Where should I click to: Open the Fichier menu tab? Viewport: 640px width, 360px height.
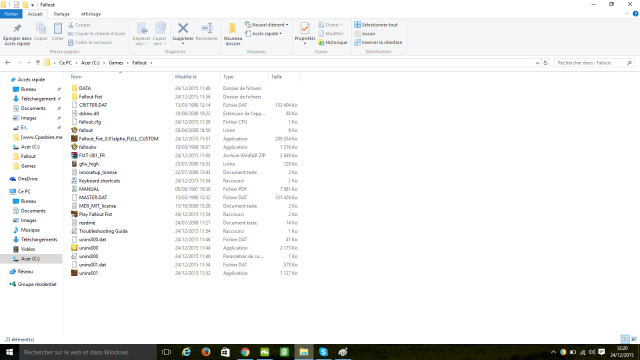coord(11,14)
